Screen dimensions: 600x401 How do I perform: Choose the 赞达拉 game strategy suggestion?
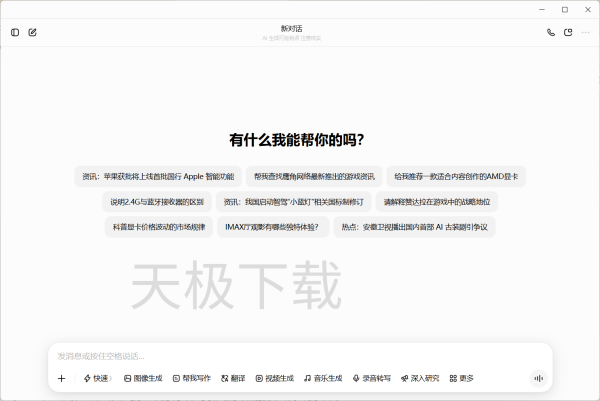tap(437, 202)
